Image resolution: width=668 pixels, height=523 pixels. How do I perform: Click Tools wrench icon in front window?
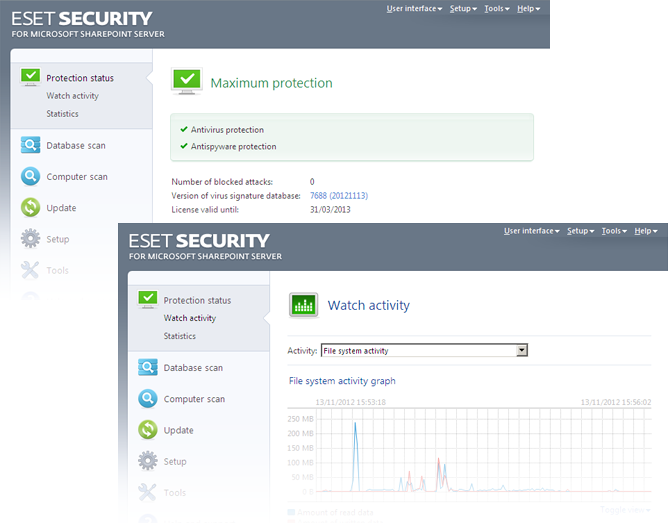(x=147, y=492)
